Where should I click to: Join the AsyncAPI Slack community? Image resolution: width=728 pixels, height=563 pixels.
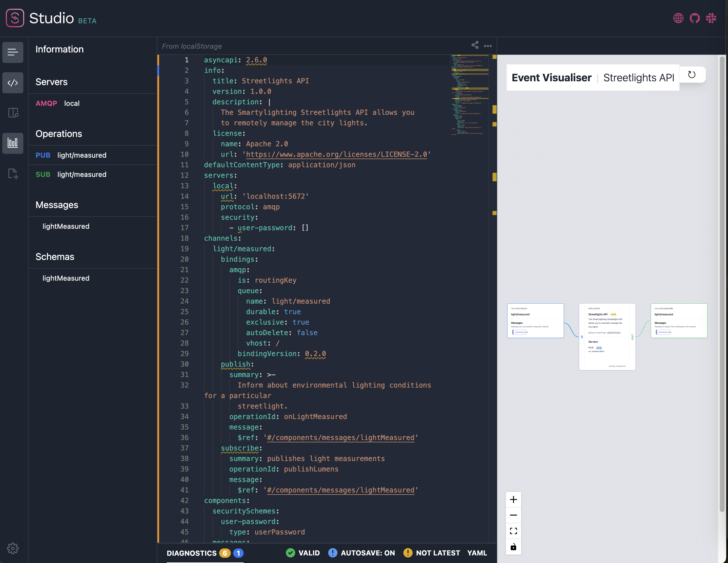pos(711,18)
